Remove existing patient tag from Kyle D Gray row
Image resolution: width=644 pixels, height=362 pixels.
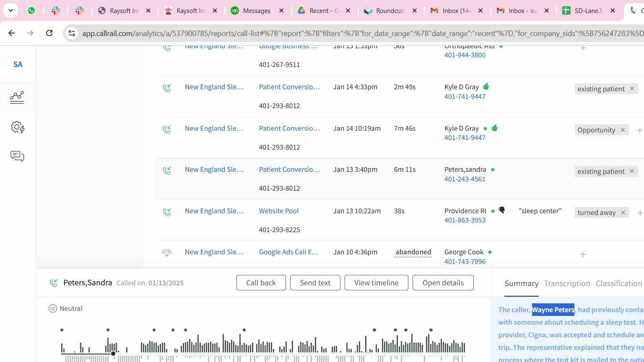tap(632, 89)
